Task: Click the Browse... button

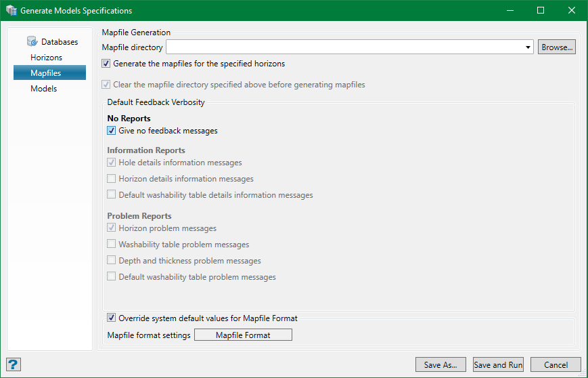Action: [x=557, y=47]
